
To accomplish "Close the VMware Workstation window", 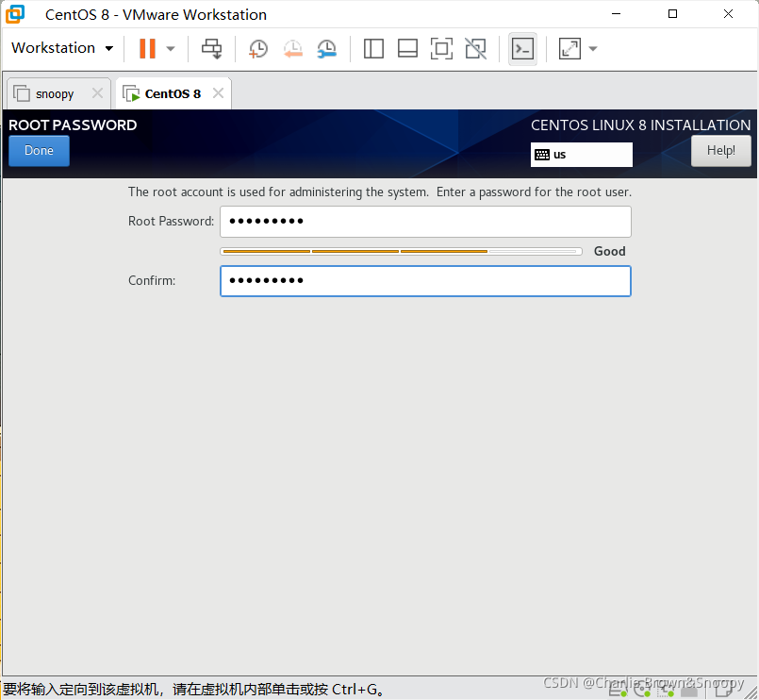I will point(728,14).
